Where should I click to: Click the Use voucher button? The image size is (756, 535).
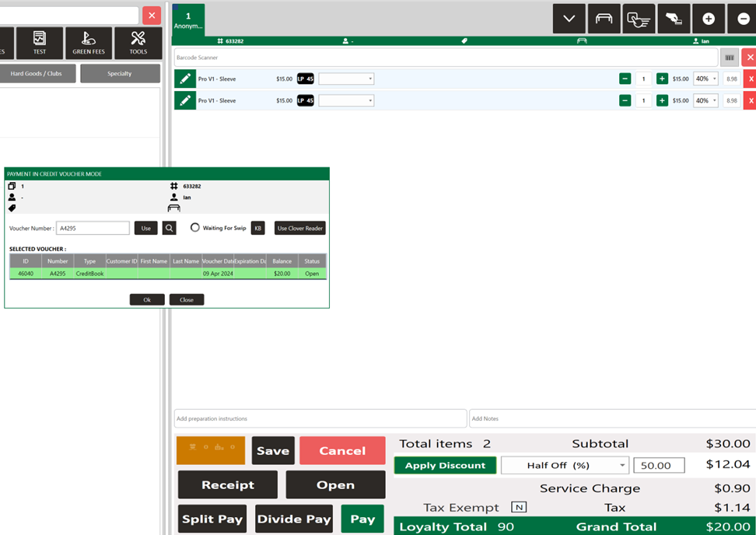[x=146, y=229]
